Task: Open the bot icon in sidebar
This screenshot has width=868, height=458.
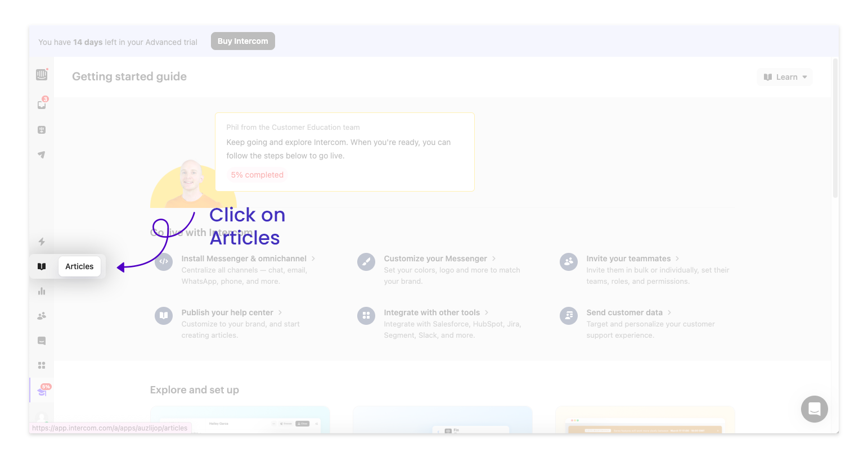Action: 42,130
